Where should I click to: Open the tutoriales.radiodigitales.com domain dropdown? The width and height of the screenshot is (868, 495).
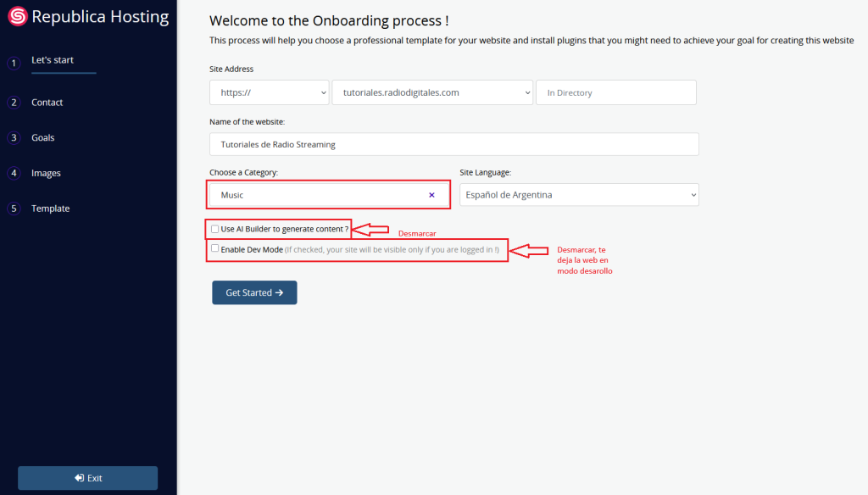[x=432, y=93]
